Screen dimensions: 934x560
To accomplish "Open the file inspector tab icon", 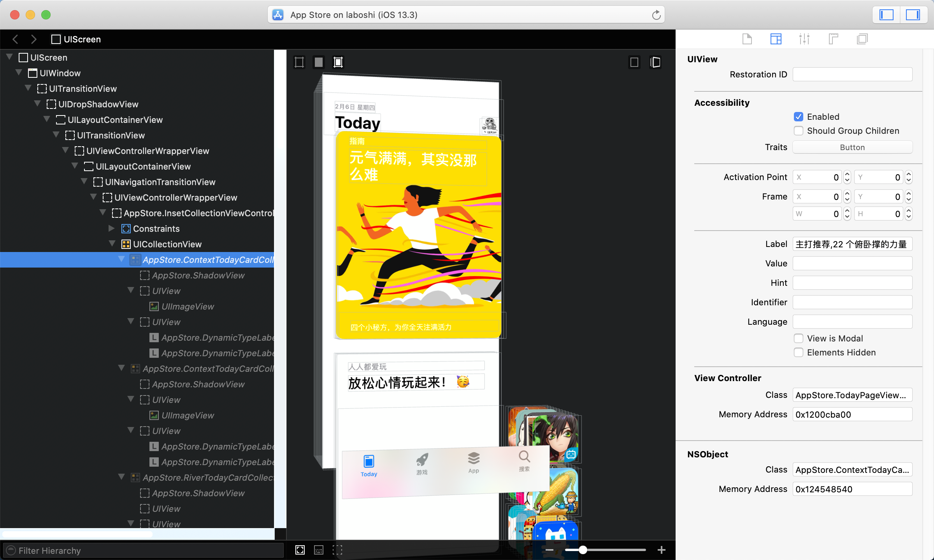I will [747, 39].
